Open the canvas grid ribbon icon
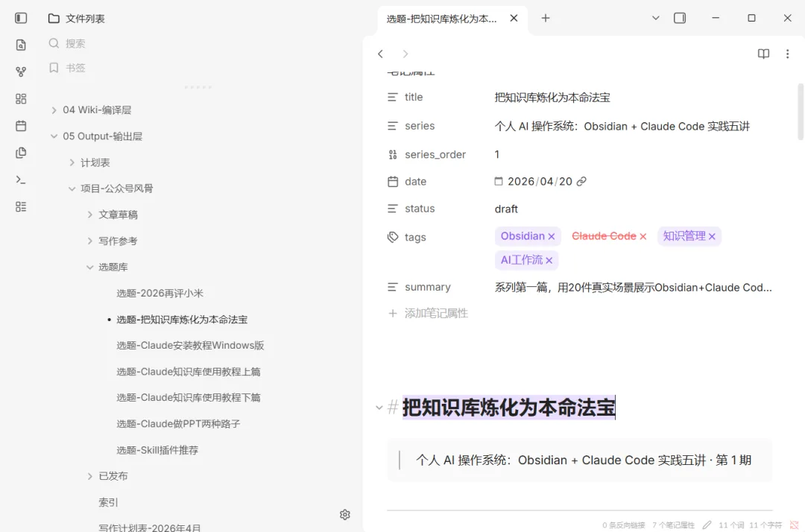Image resolution: width=805 pixels, height=532 pixels. click(21, 98)
